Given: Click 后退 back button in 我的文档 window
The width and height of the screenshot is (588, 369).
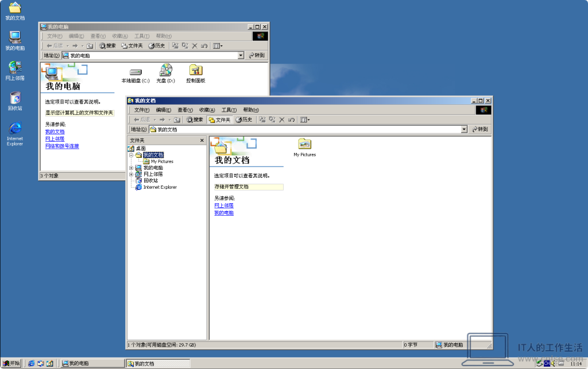Looking at the screenshot, I should pos(142,119).
